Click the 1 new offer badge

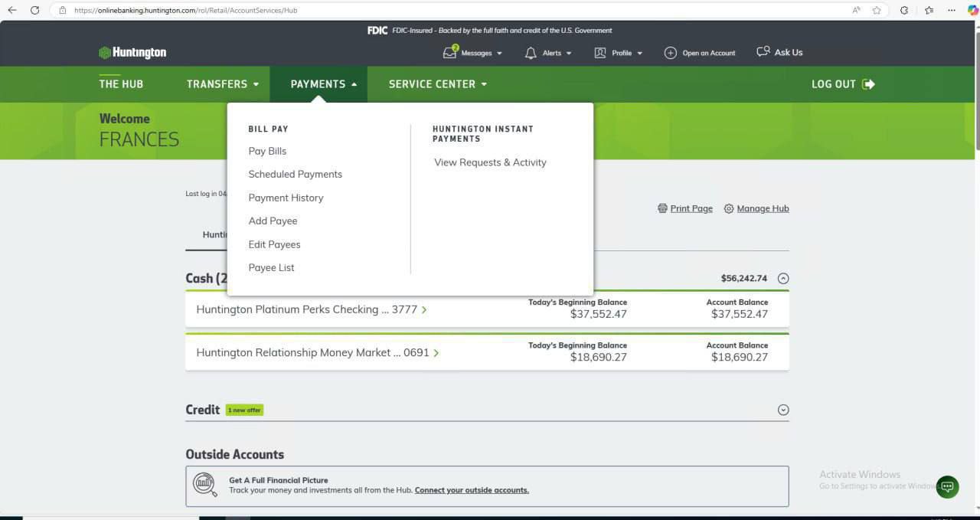click(244, 410)
